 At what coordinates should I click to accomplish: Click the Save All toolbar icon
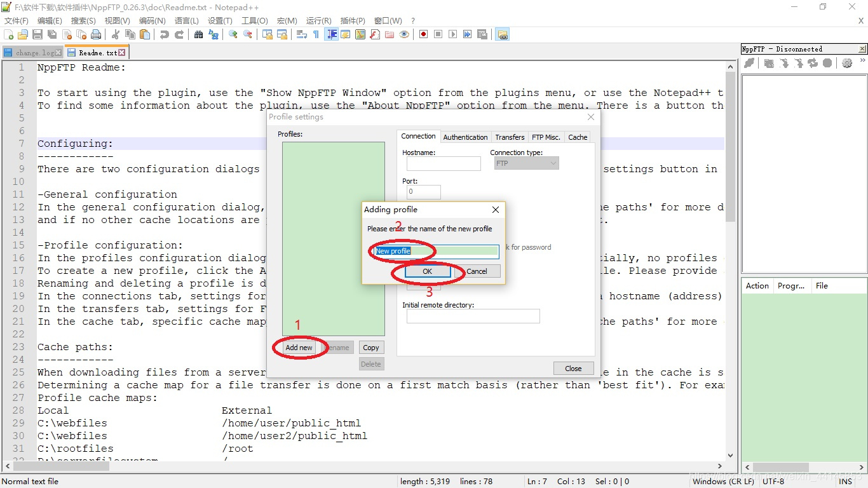point(52,34)
